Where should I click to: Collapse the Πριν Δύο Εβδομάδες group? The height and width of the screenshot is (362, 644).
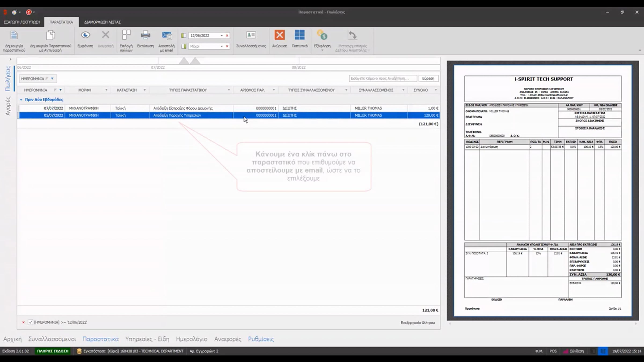tap(21, 99)
